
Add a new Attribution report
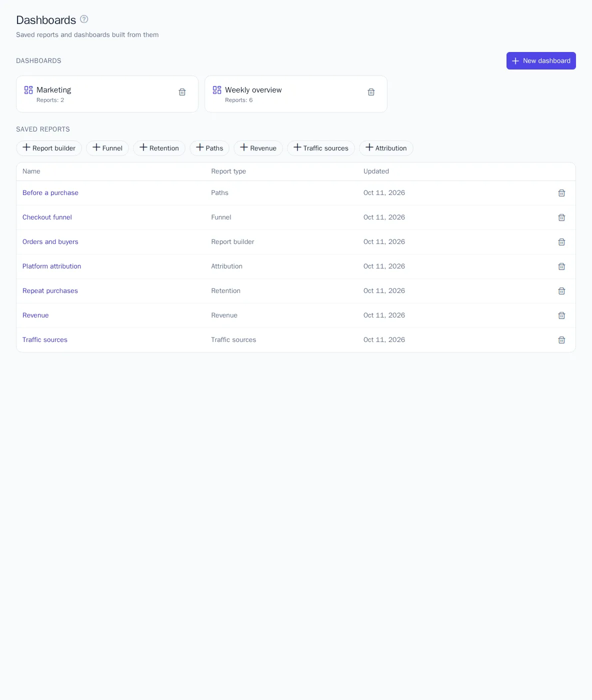click(386, 148)
